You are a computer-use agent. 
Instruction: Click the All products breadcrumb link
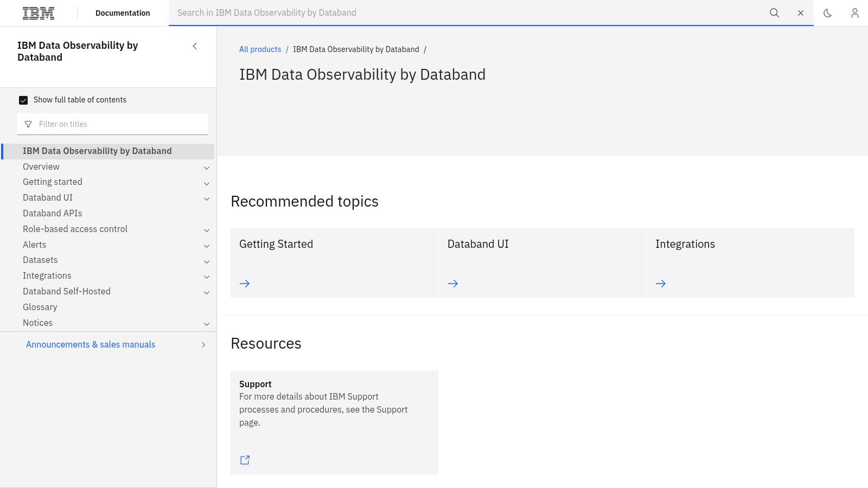(260, 49)
